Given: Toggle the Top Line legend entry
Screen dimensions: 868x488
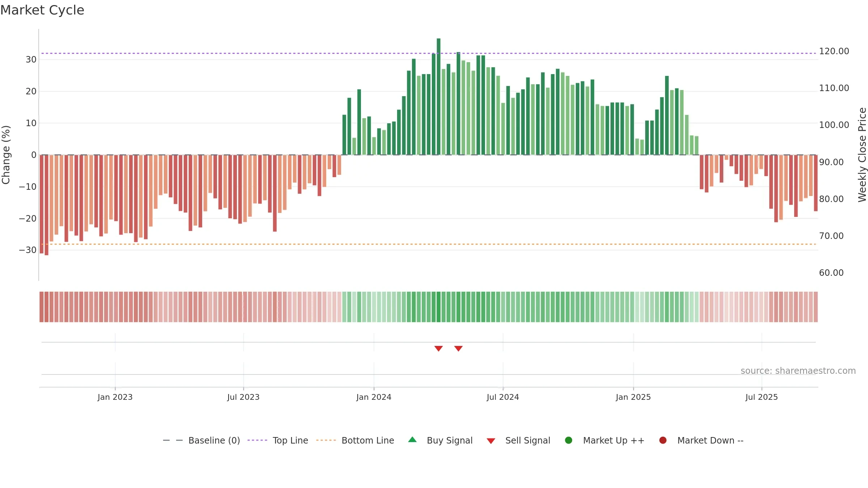Looking at the screenshot, I should pyautogui.click(x=278, y=440).
